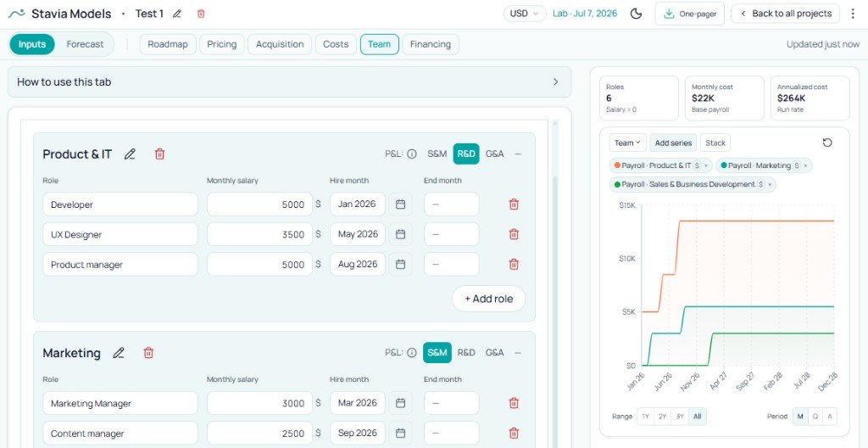Screen dimensions: 868x448
Task: Show P&L info for Product & IT
Action: point(412,154)
